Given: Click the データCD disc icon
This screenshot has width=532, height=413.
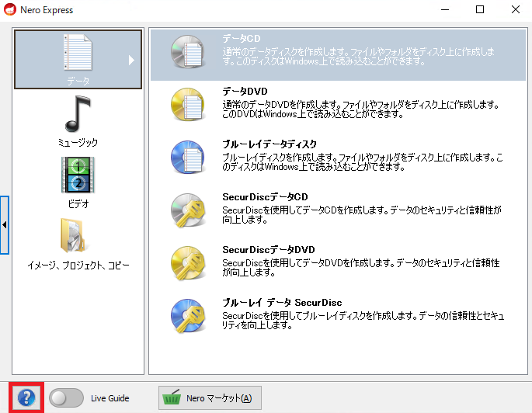Looking at the screenshot, I should click(x=188, y=52).
